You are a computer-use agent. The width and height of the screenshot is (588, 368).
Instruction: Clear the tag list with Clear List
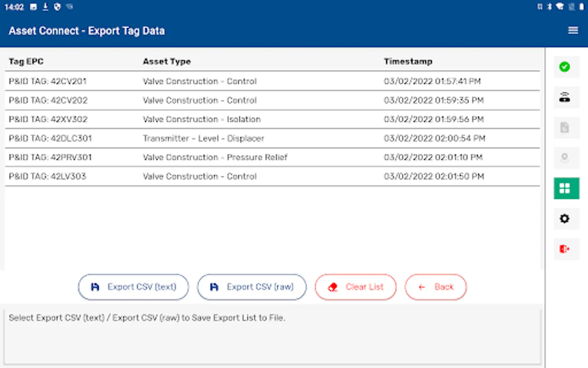(x=355, y=287)
